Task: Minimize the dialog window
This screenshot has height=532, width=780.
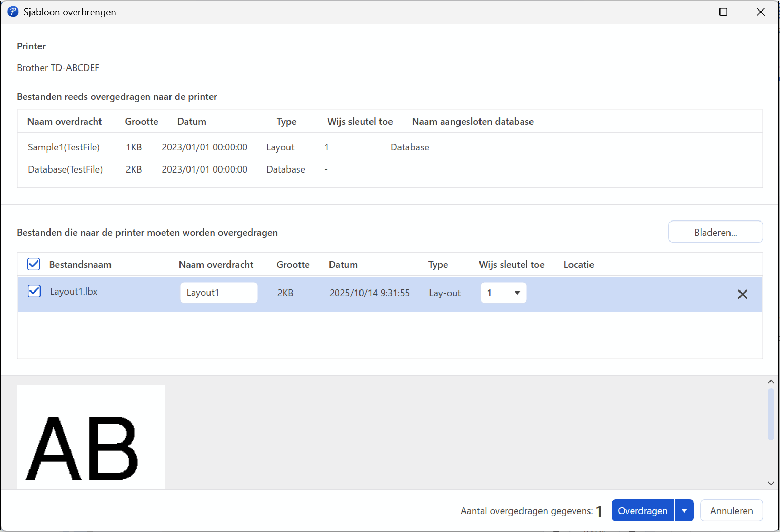Action: tap(687, 12)
